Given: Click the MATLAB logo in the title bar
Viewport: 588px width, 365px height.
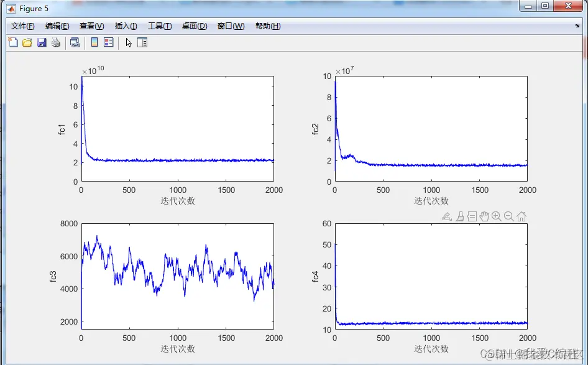Looking at the screenshot, I should click(x=11, y=8).
